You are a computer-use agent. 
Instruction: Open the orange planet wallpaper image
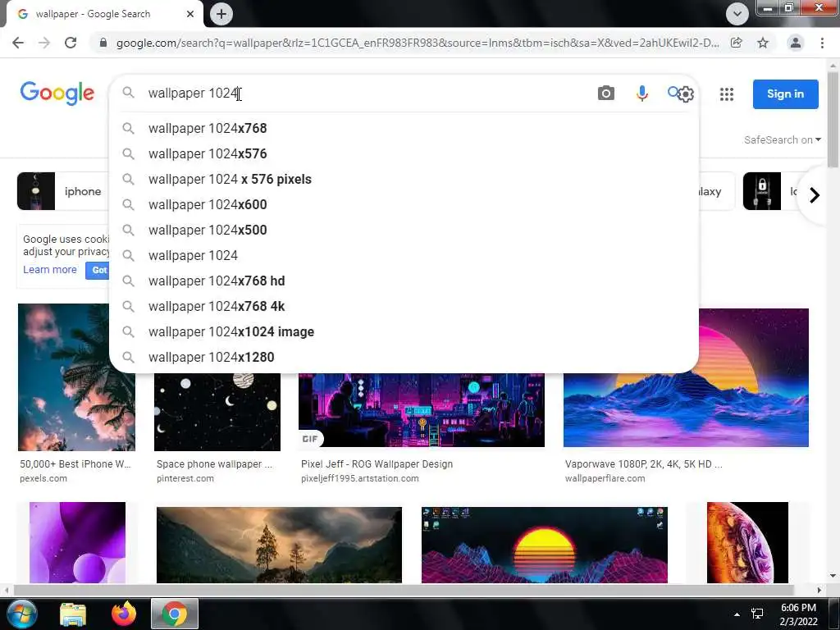tap(747, 542)
